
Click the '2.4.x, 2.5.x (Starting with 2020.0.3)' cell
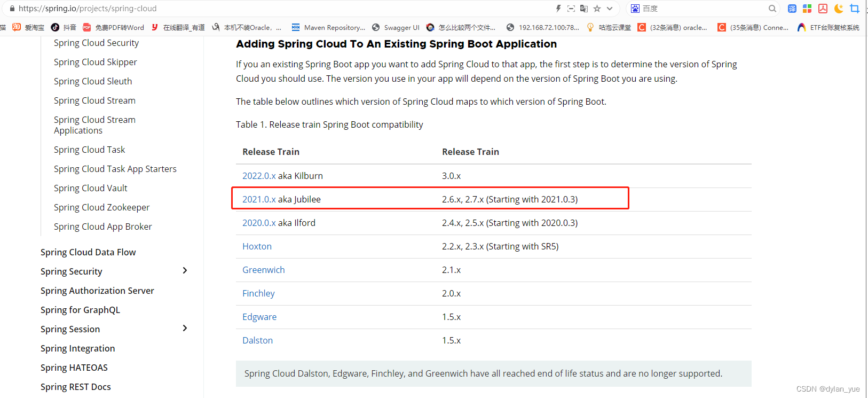510,223
